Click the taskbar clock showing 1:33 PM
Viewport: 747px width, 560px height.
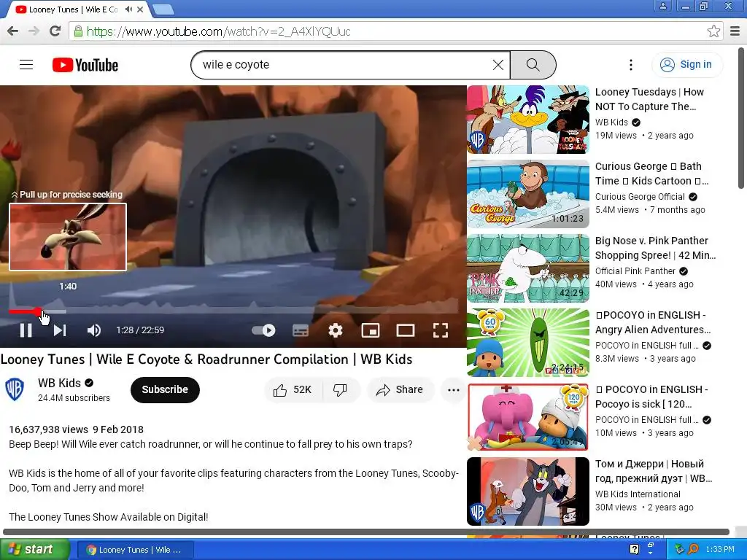pos(720,550)
